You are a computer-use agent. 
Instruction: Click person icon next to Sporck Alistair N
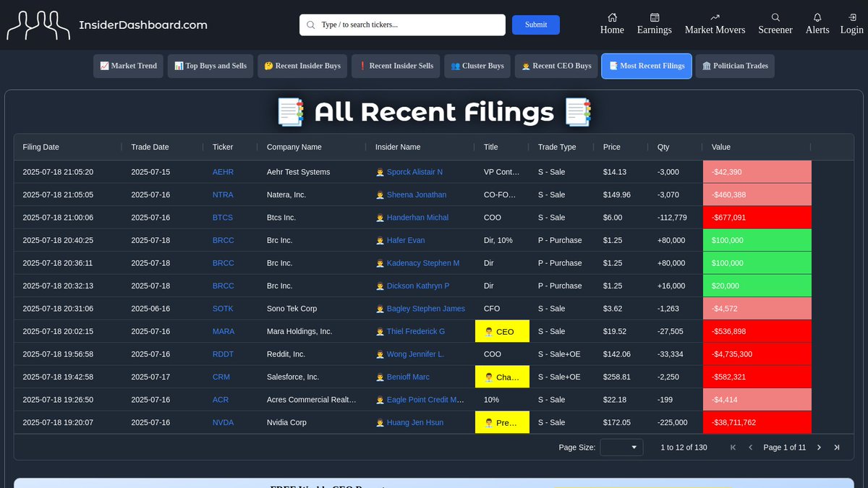[x=380, y=172]
